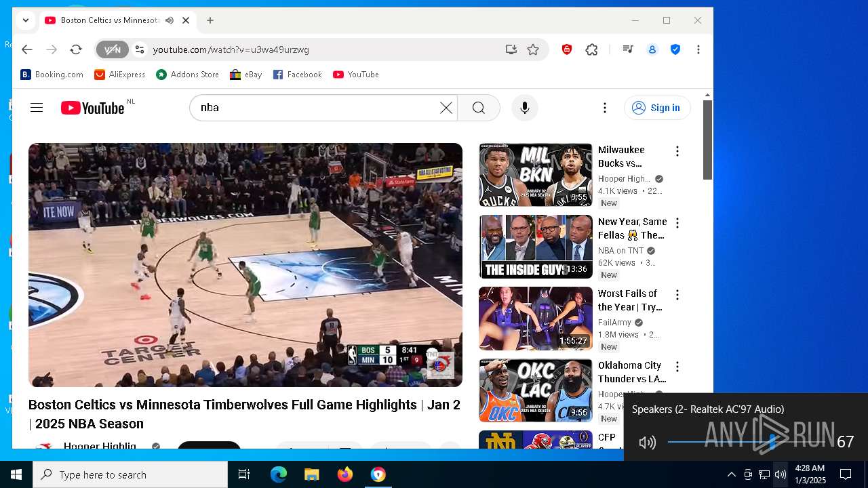Image resolution: width=868 pixels, height=488 pixels.
Task: Open Worst Fails video options menu
Action: 677,295
